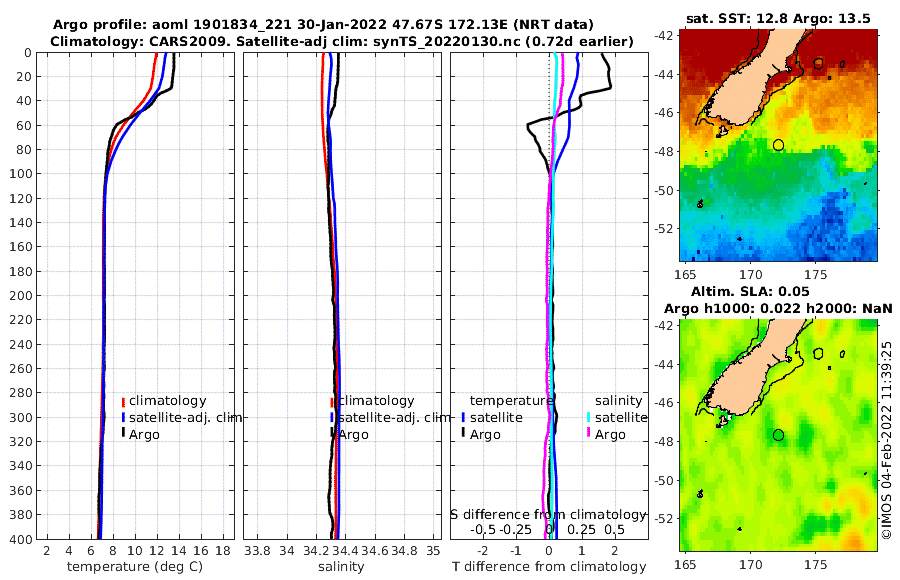Click 'S difference from climatology' label
The height and width of the screenshot is (580, 900).
[548, 513]
